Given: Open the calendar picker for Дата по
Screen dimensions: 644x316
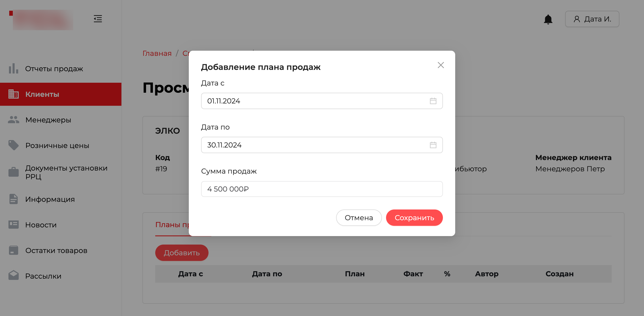Looking at the screenshot, I should (433, 145).
